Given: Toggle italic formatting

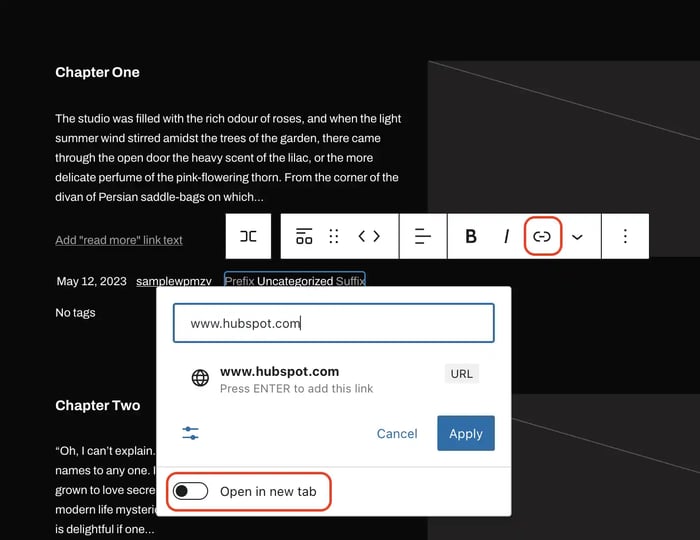Looking at the screenshot, I should pyautogui.click(x=506, y=236).
